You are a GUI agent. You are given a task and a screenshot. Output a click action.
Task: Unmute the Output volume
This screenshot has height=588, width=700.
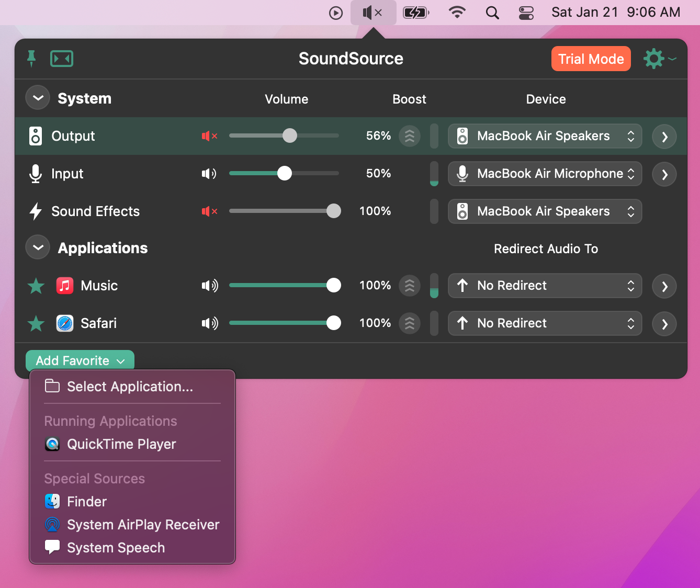[209, 136]
